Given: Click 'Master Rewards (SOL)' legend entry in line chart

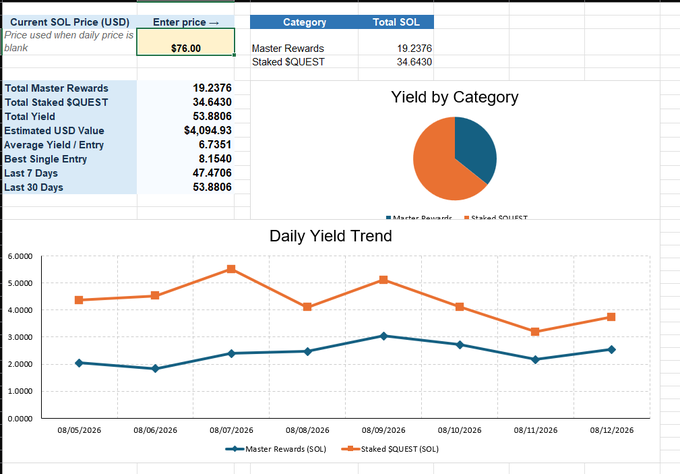Looking at the screenshot, I should click(x=276, y=449).
